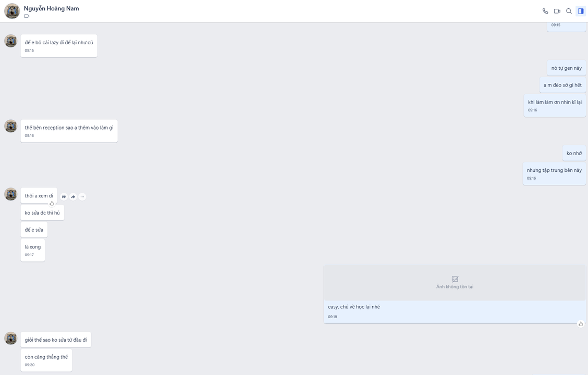Screen dimensions: 588x375
Task: Like the "easy, chú về học lại nhé" message
Action: pos(581,324)
